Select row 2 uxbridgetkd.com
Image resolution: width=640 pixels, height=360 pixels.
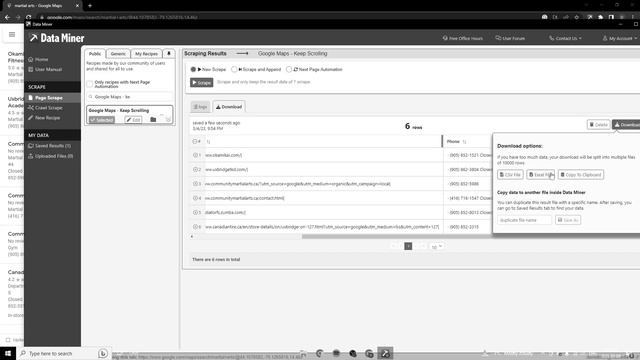pos(196,169)
